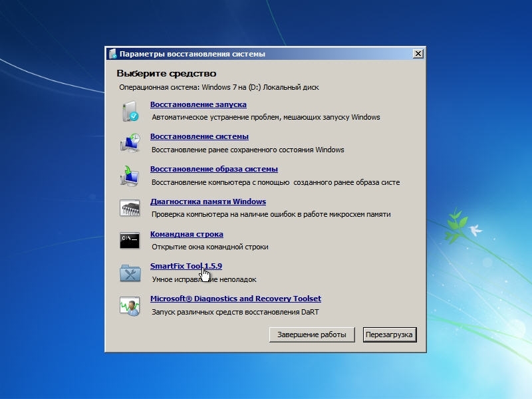The image size is (532, 399).
Task: Click the SmartFix Tool folder icon
Action: pos(130,273)
